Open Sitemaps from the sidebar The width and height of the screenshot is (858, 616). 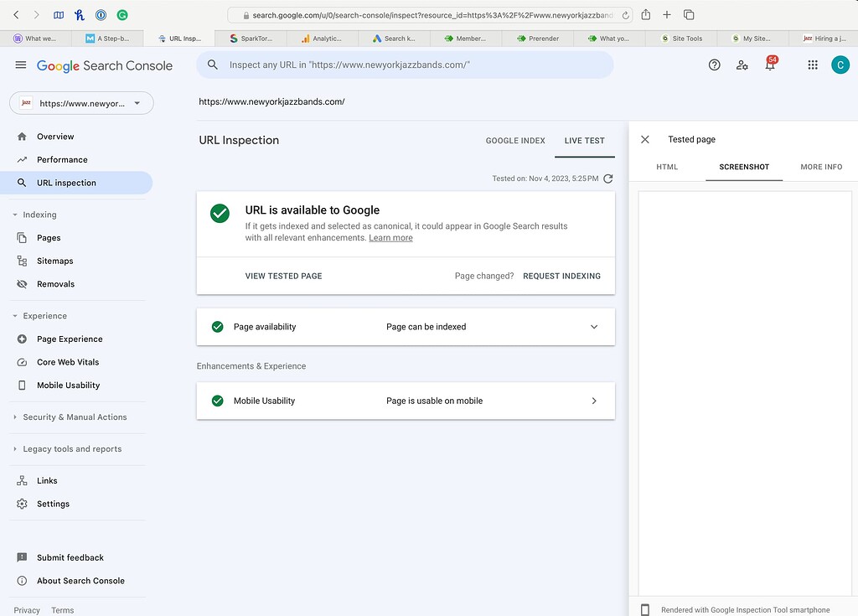55,261
